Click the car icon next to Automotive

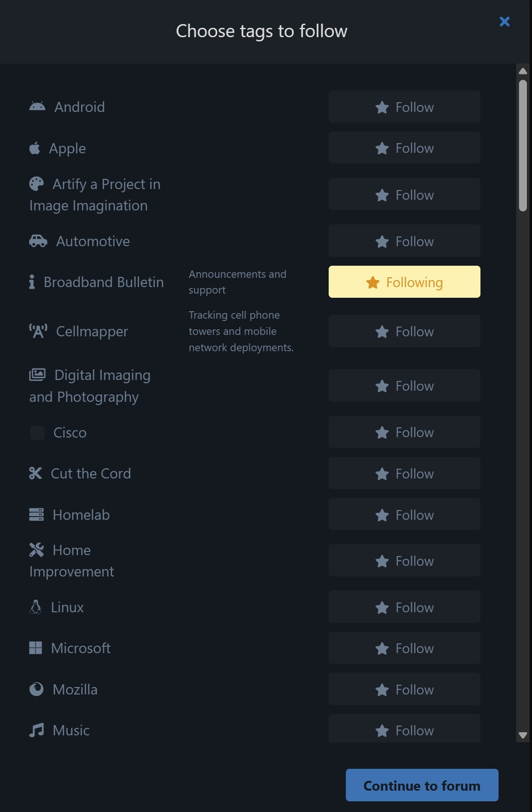point(38,241)
